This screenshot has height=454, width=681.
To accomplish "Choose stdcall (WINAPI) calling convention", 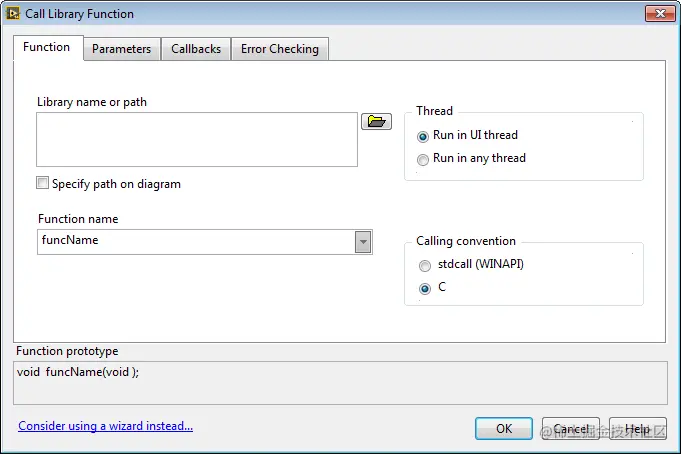I will [426, 266].
